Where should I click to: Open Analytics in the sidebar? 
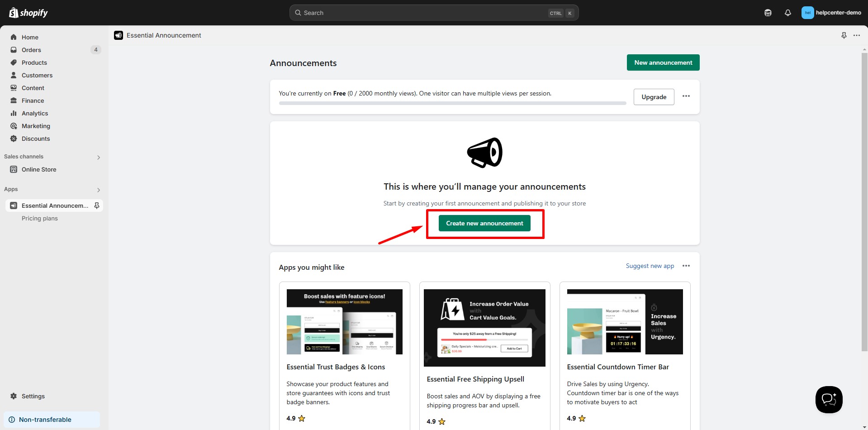(x=35, y=113)
